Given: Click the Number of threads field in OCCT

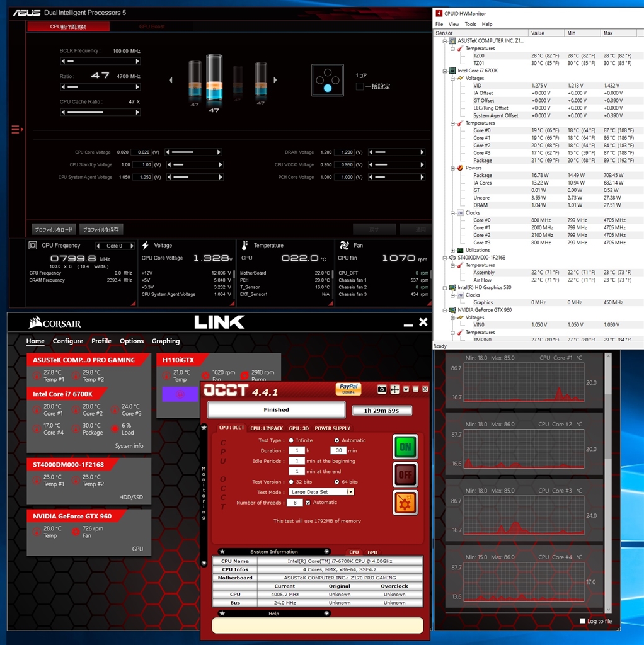Looking at the screenshot, I should [x=295, y=502].
